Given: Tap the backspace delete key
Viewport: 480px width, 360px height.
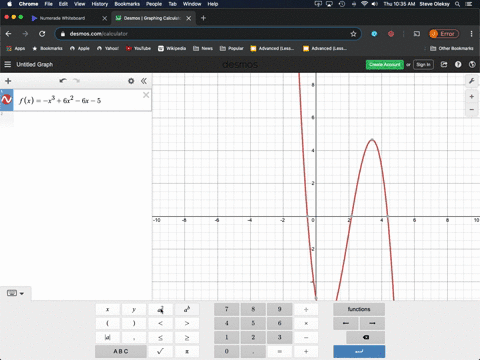Looking at the screenshot, I should click(366, 337).
